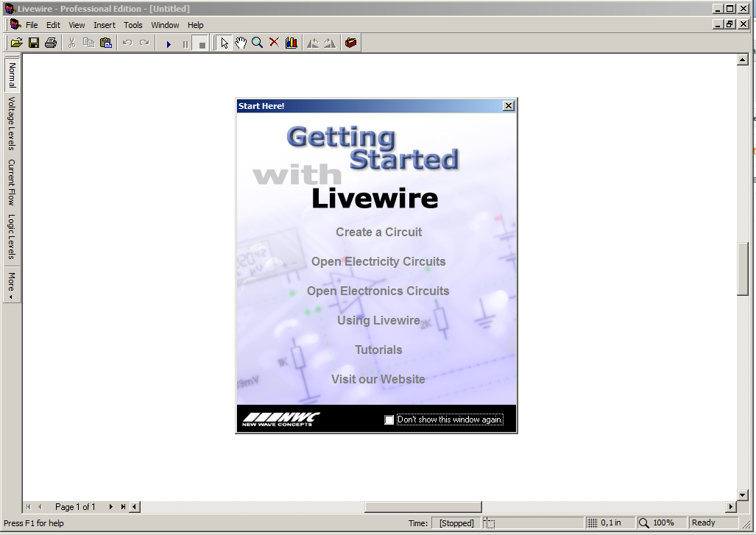Click vertical scrollbar up arrow

743,60
